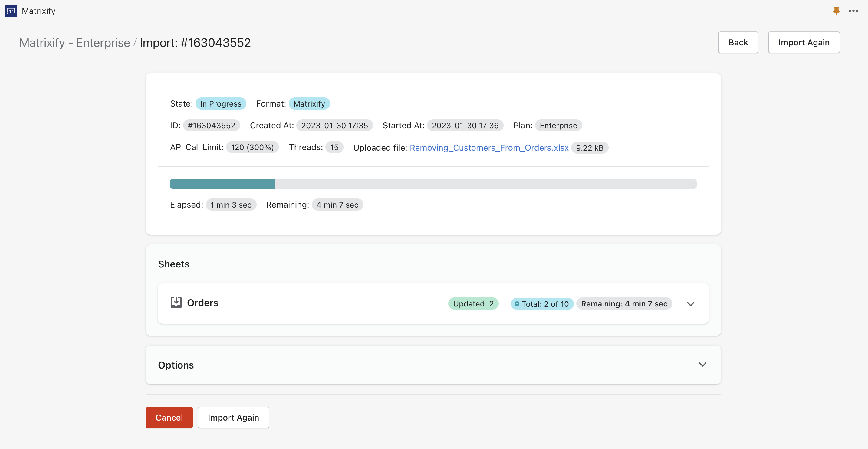Expand the Options section chevron
Screen dimensions: 868x449
pyautogui.click(x=702, y=365)
